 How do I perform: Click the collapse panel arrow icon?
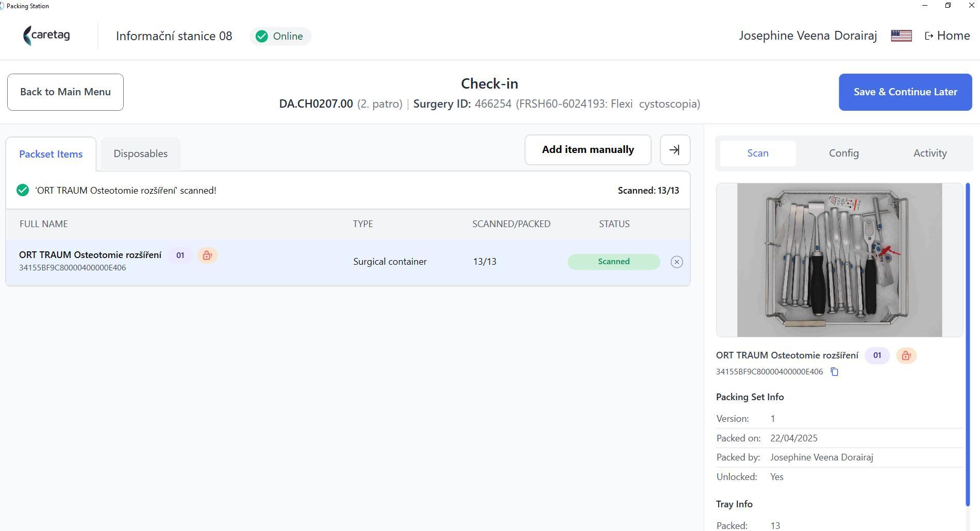click(x=675, y=150)
